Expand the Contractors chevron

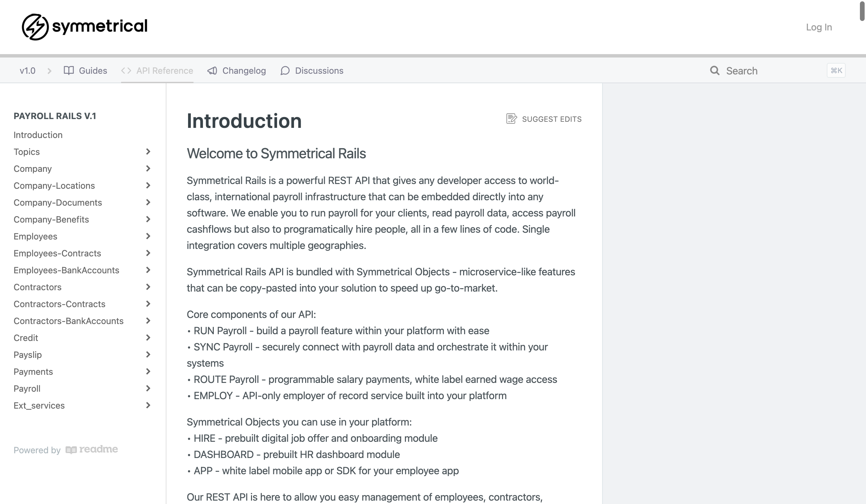pos(148,287)
